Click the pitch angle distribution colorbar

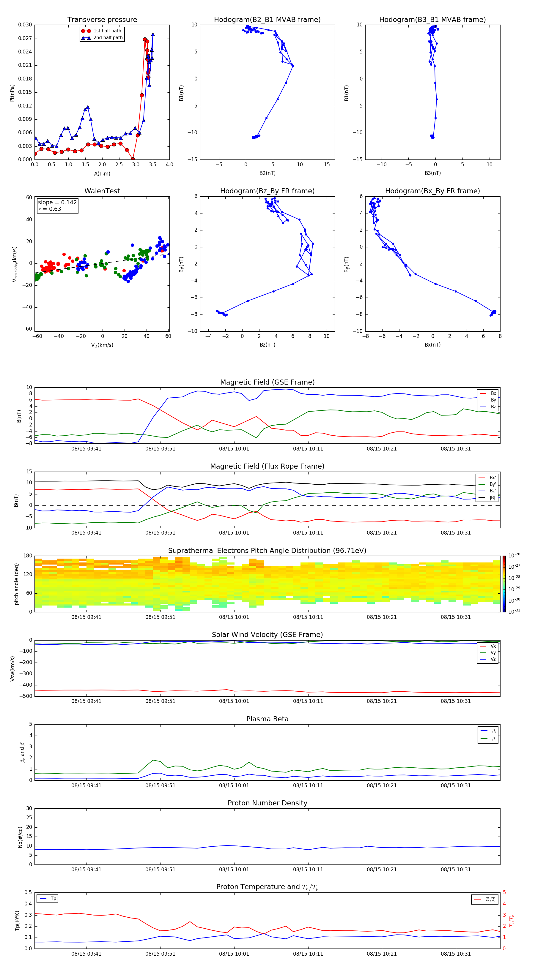[x=504, y=584]
